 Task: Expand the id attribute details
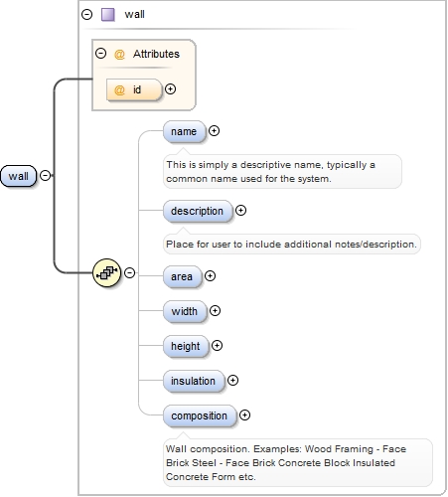tap(170, 88)
